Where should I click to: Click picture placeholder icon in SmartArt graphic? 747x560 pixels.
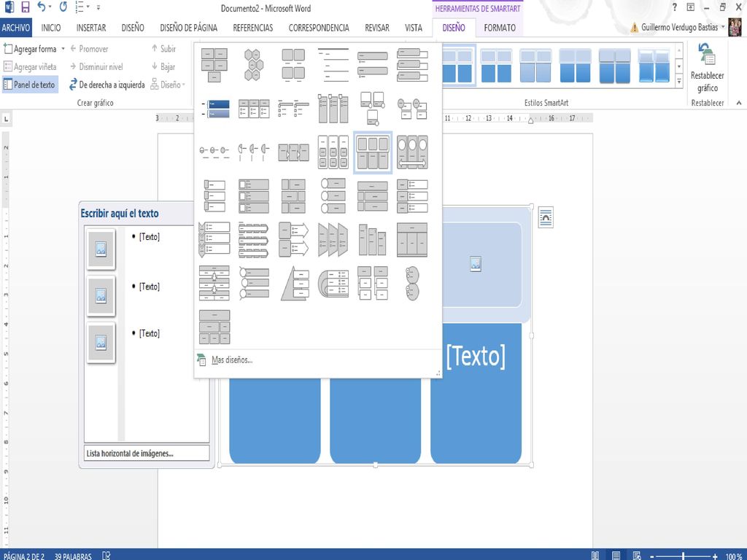476,264
